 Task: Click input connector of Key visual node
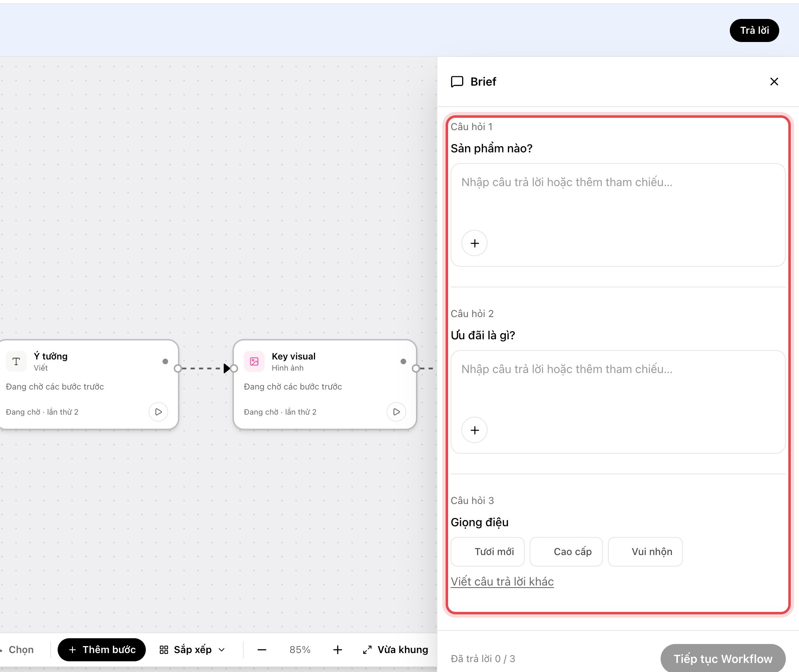pyautogui.click(x=234, y=368)
